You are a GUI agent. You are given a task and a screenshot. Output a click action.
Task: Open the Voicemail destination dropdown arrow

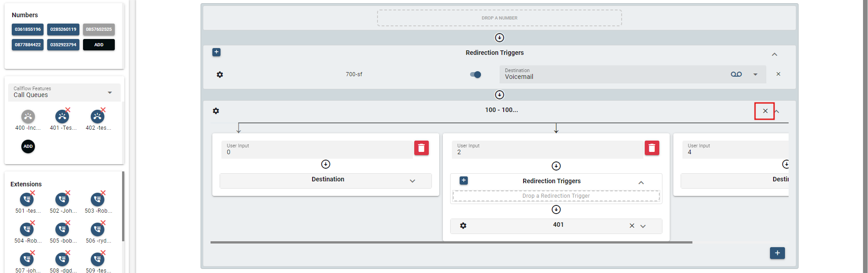click(x=755, y=74)
